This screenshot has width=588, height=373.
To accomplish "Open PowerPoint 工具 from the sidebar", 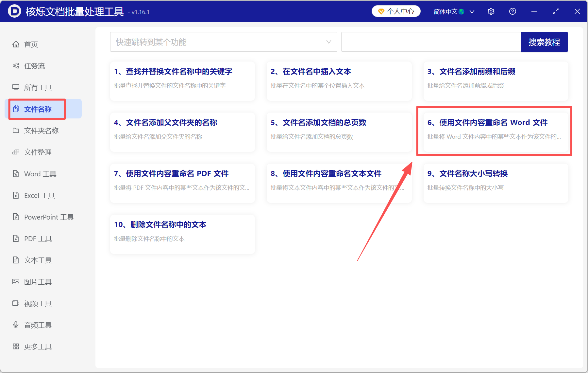I will 48,217.
